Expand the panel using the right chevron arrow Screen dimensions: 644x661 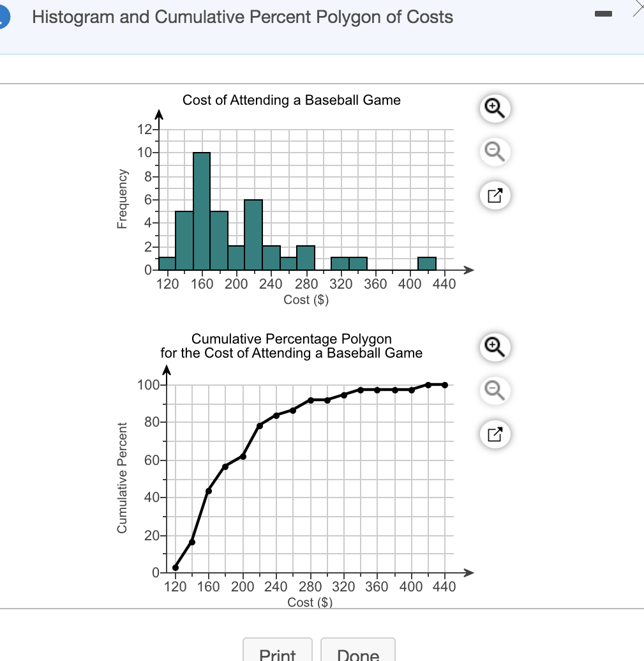636,9
